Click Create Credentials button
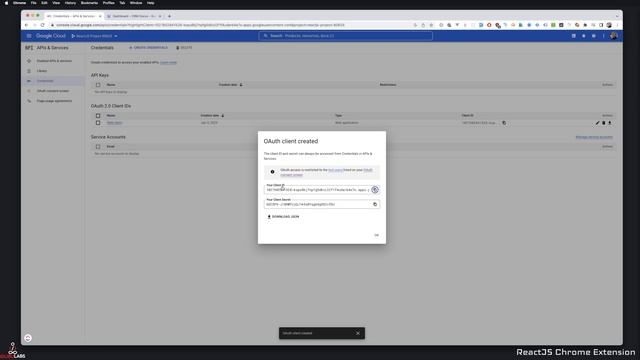Viewport: 640px width, 360px height. pos(148,48)
